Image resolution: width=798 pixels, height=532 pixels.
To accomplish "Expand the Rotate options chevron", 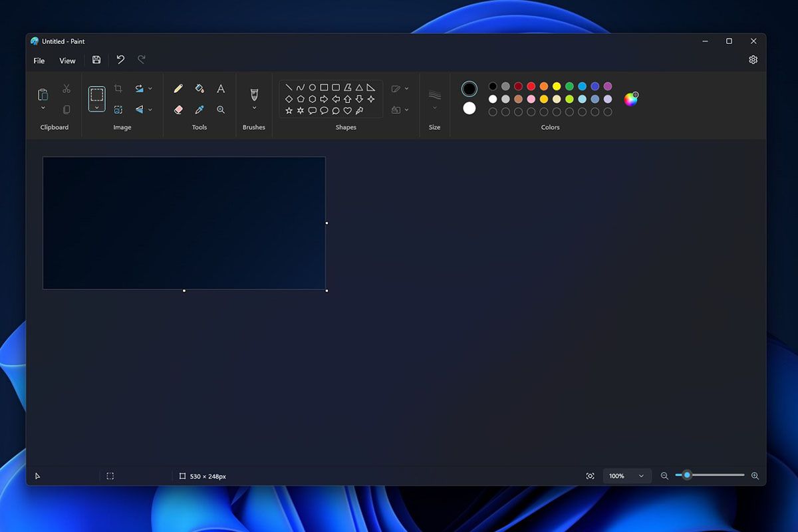I will (150, 88).
